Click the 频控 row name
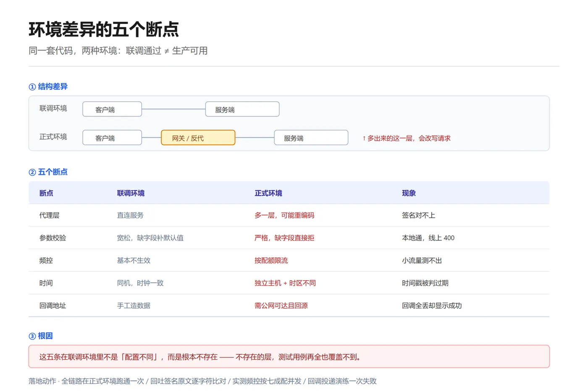Image resolution: width=588 pixels, height=391 pixels. [46, 261]
